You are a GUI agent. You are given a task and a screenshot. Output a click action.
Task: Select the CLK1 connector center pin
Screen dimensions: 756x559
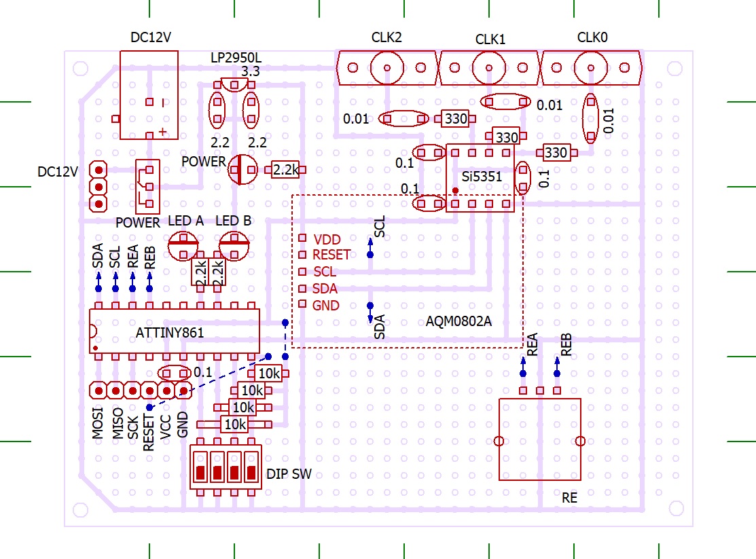489,67
